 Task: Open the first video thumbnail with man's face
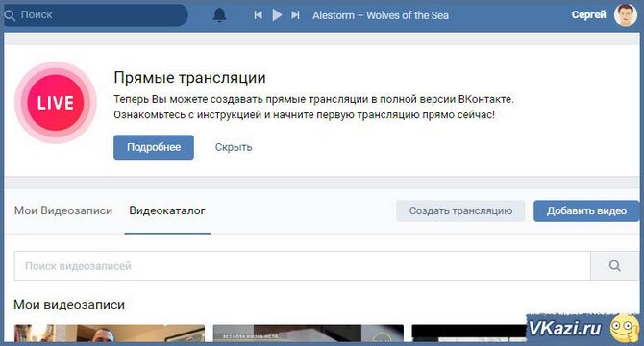pyautogui.click(x=110, y=334)
